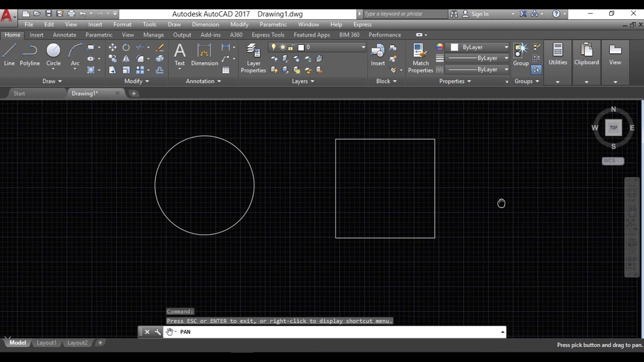644x362 pixels.
Task: Click the Sign In button
Action: click(x=475, y=14)
